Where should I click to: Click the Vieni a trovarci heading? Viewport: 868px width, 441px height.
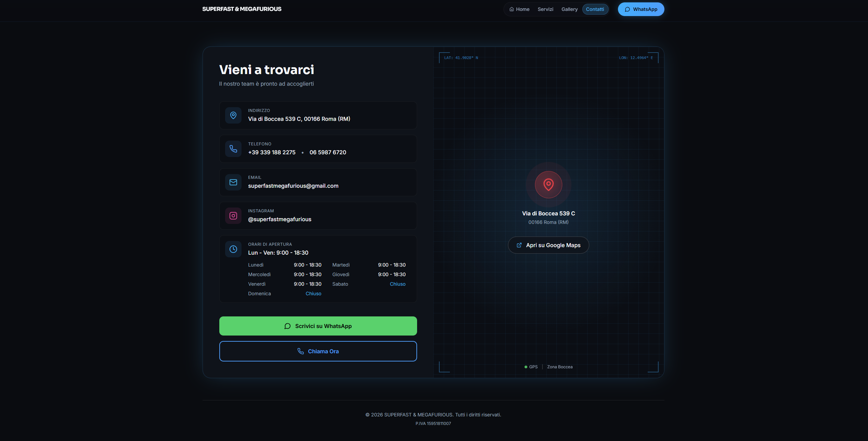click(266, 70)
